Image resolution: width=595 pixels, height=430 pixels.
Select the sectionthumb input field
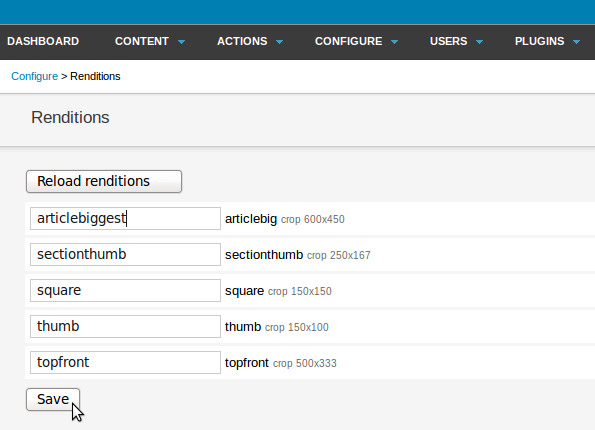[125, 254]
